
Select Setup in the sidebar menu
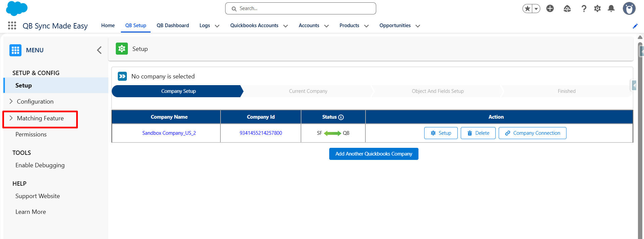[56, 85]
